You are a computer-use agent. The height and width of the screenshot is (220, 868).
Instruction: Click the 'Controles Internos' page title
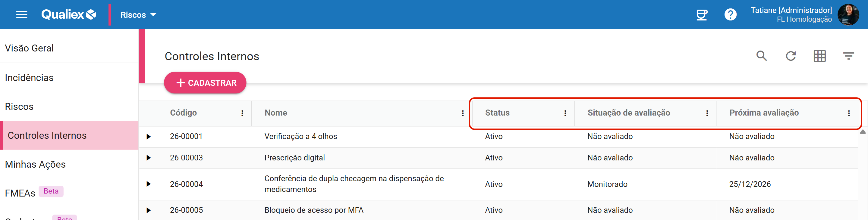212,56
